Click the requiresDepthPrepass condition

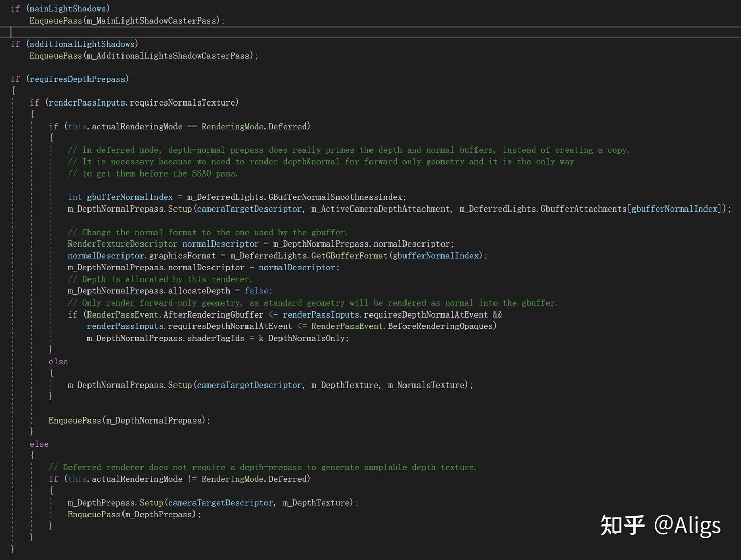click(78, 79)
